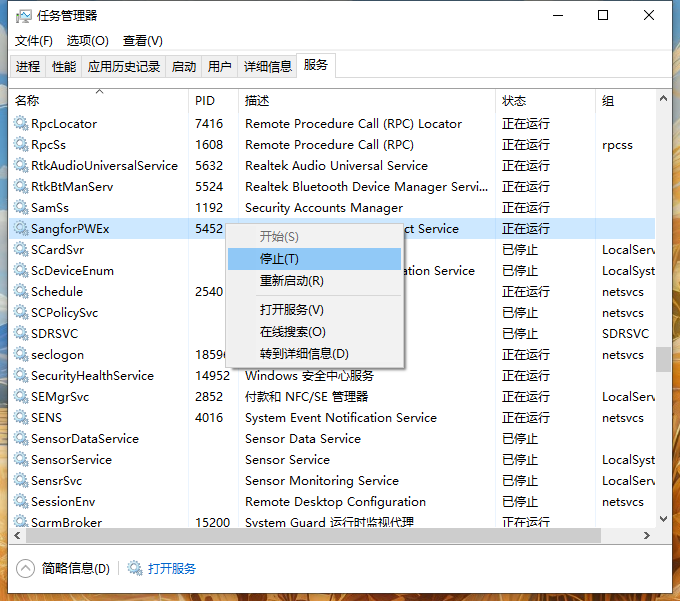Screen dimensions: 680x601
Task: Sort services by the 状态 column header
Action: [514, 101]
